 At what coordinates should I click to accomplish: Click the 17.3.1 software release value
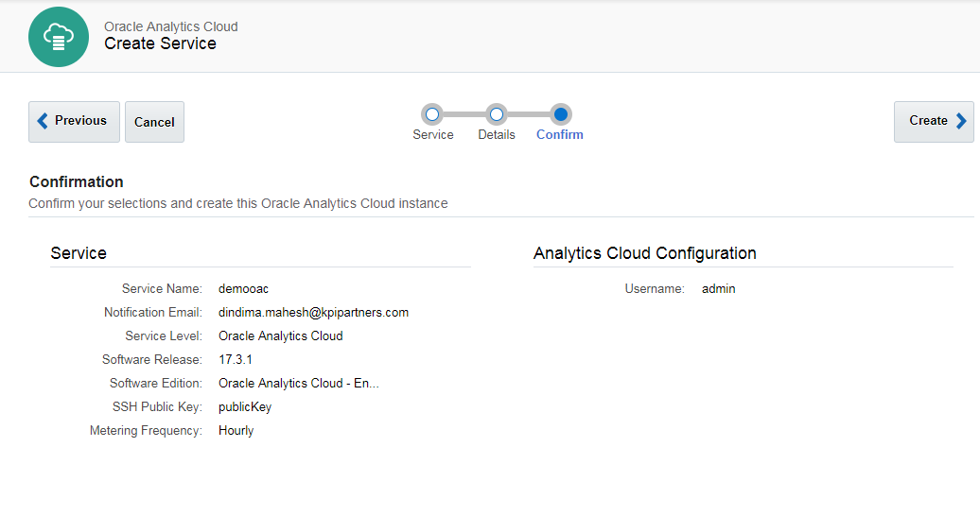pos(236,359)
